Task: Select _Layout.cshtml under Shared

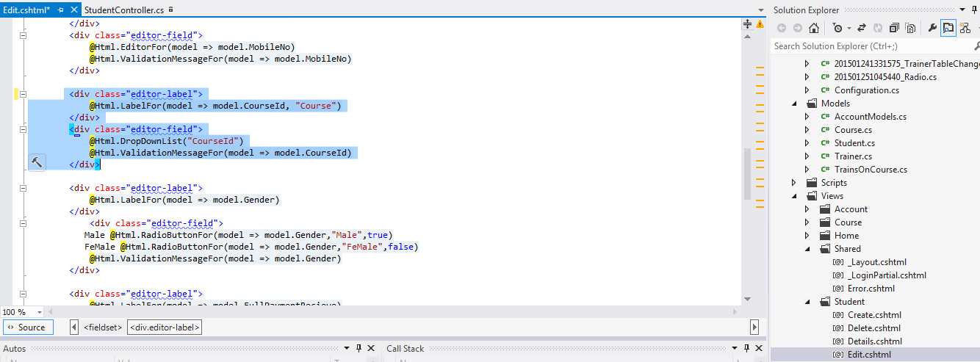Action: click(x=876, y=262)
